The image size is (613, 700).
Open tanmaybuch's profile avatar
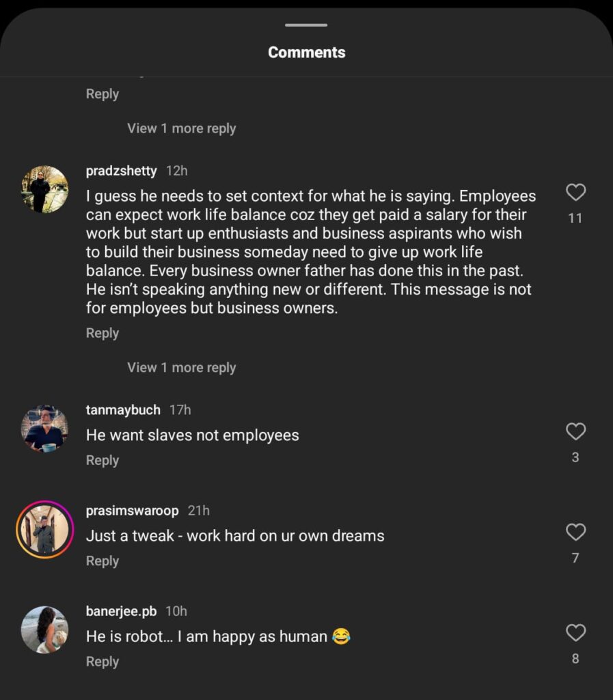pyautogui.click(x=45, y=429)
